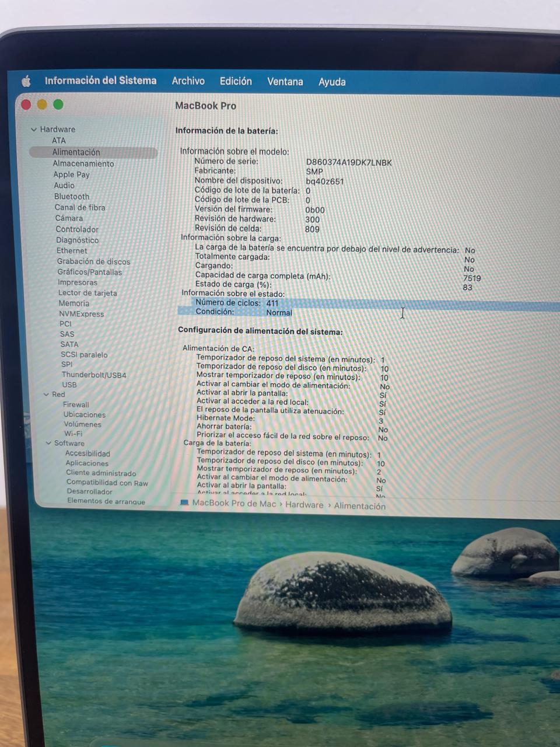The width and height of the screenshot is (560, 747).
Task: Click the Información de la batería heading
Action: pyautogui.click(x=226, y=131)
